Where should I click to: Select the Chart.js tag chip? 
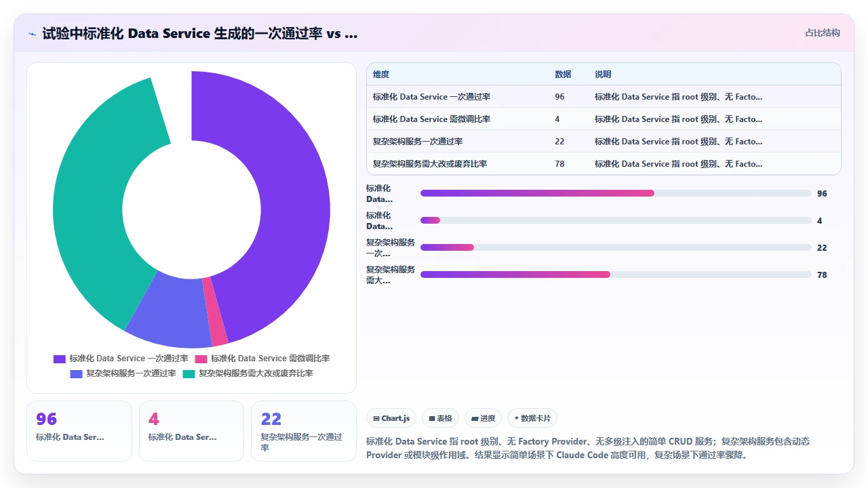[x=391, y=418]
